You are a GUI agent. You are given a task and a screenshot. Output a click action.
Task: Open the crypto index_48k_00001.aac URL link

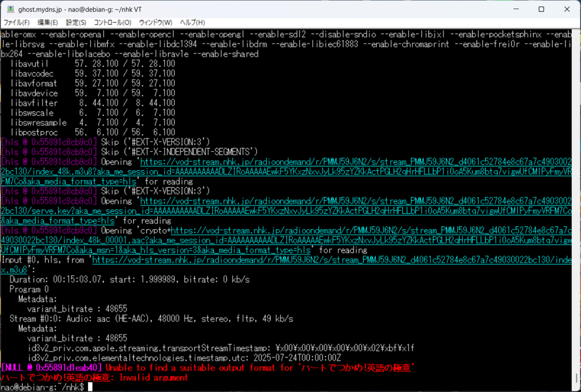point(286,240)
